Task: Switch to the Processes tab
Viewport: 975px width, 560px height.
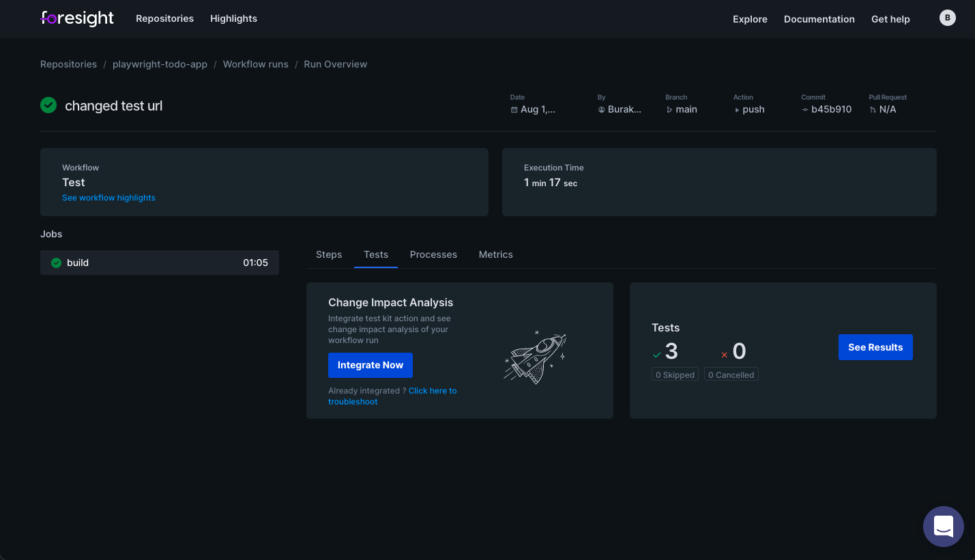Action: coord(433,254)
